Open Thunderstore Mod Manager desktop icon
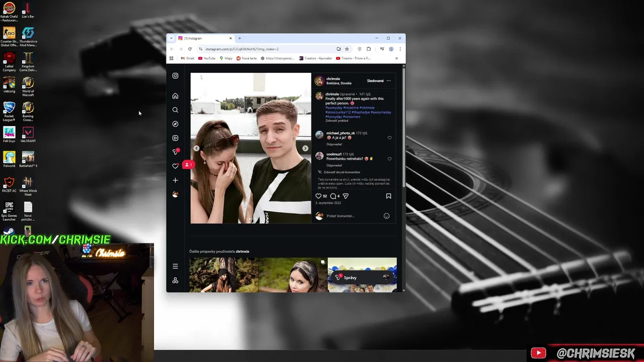 [28, 36]
